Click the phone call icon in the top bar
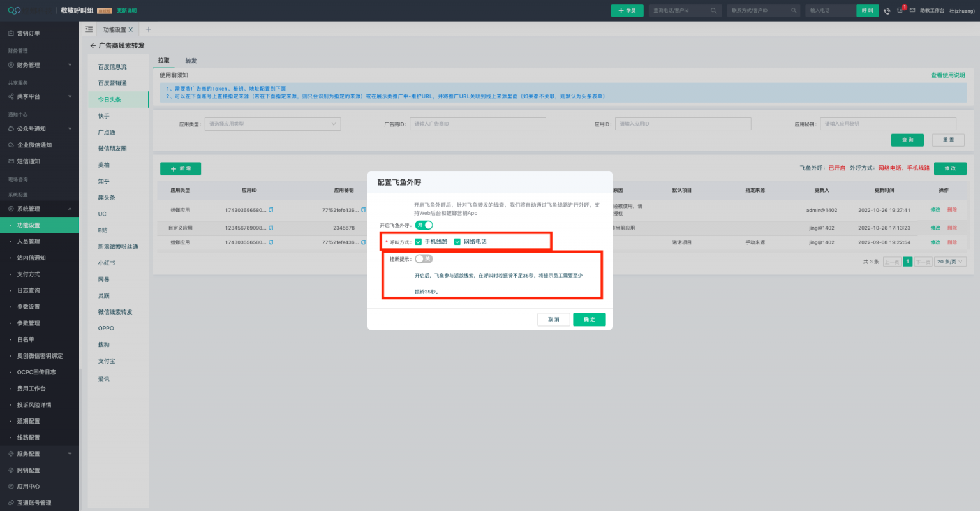Screen dimensions: 980x511 [887, 11]
